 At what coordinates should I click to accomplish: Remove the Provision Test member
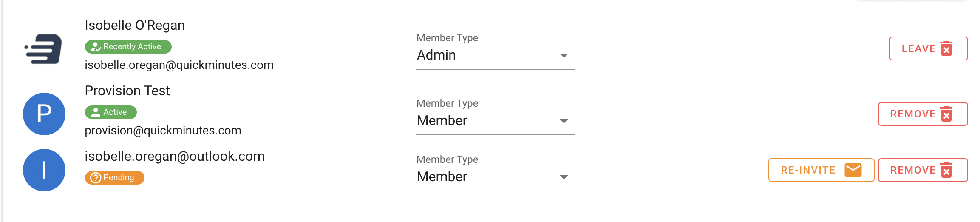(923, 114)
